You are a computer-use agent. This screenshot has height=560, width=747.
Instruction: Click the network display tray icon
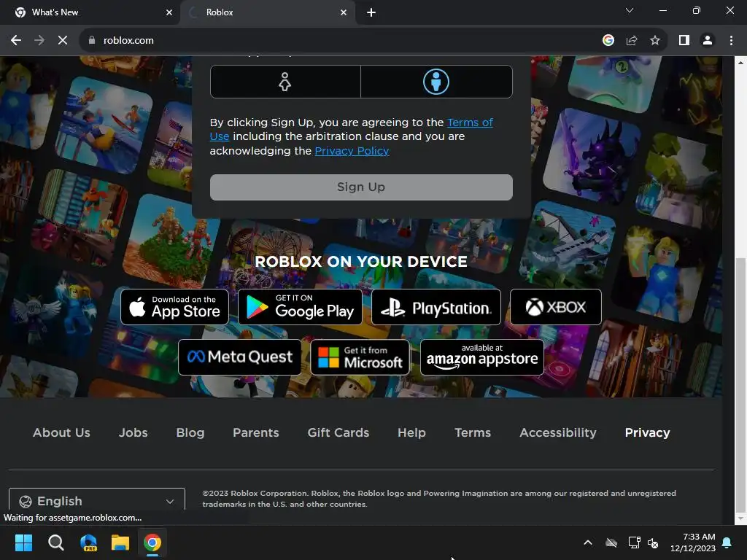click(x=634, y=542)
